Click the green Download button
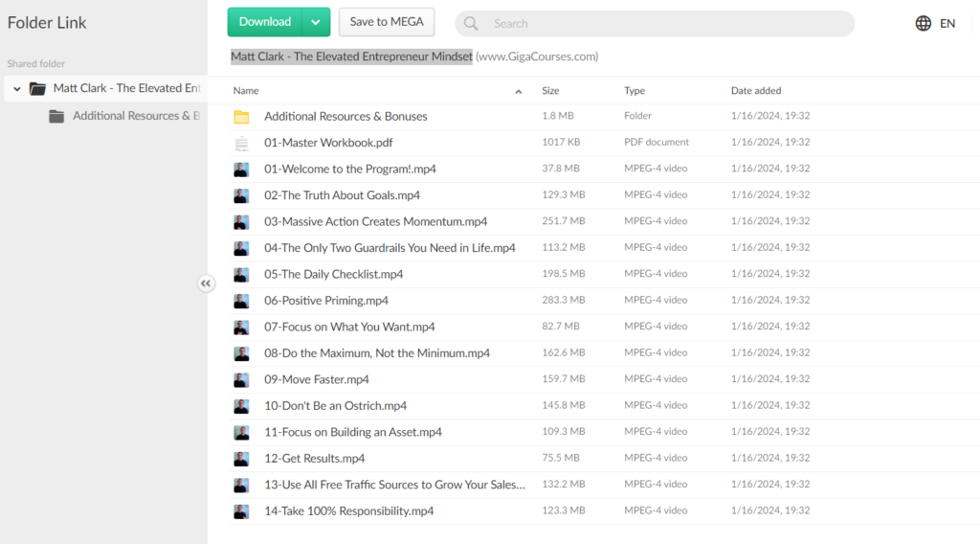The height and width of the screenshot is (544, 980). pyautogui.click(x=265, y=22)
